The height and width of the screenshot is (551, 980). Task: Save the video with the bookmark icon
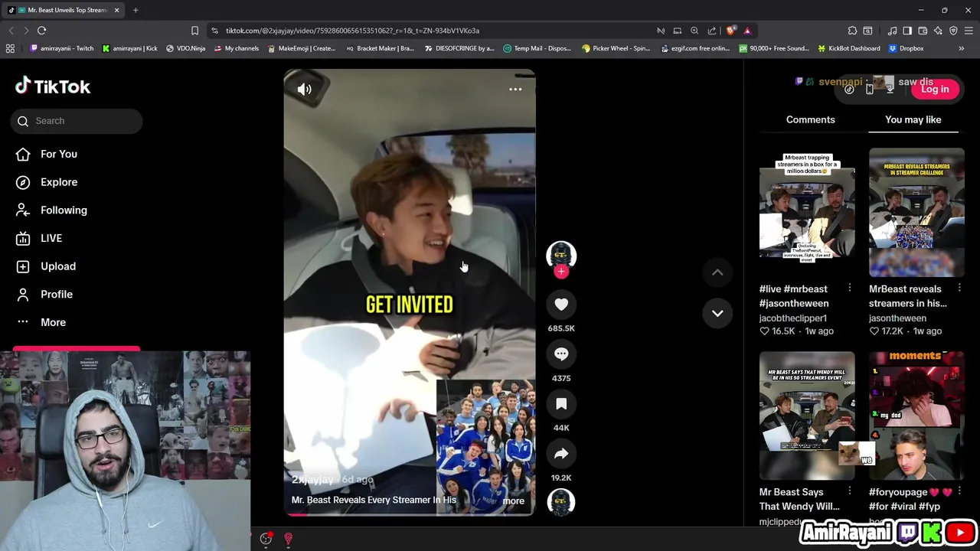[561, 404]
